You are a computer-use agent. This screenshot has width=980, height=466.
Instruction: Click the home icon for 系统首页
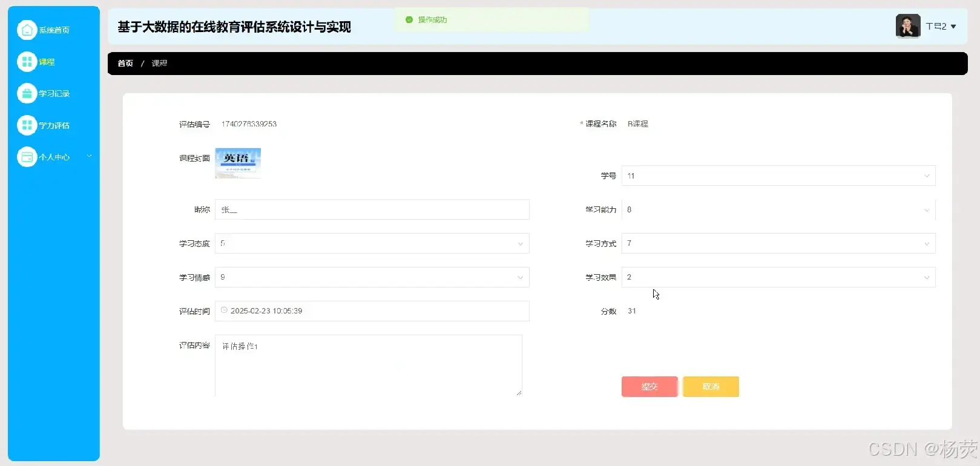(x=27, y=30)
